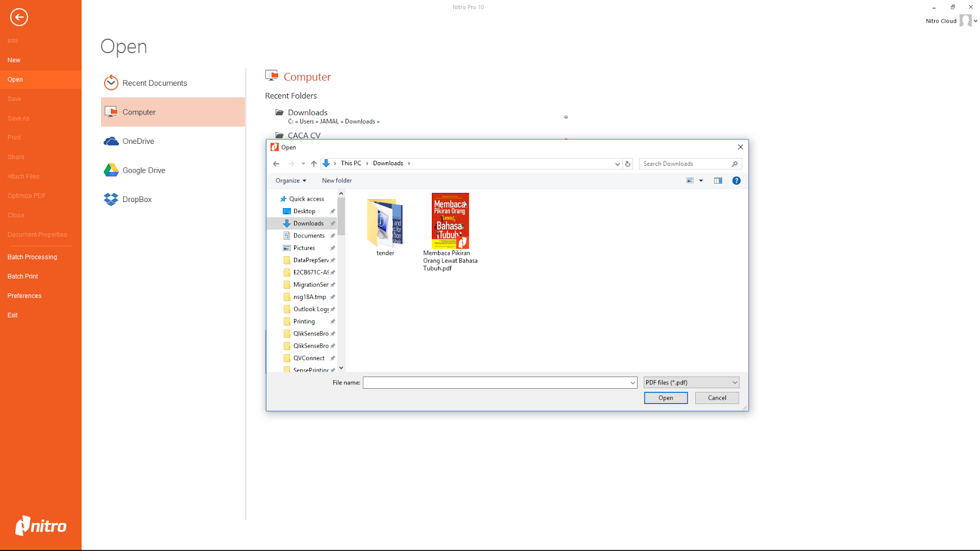This screenshot has height=551, width=980.
Task: Open the CACA CV recent folder
Action: (298, 135)
